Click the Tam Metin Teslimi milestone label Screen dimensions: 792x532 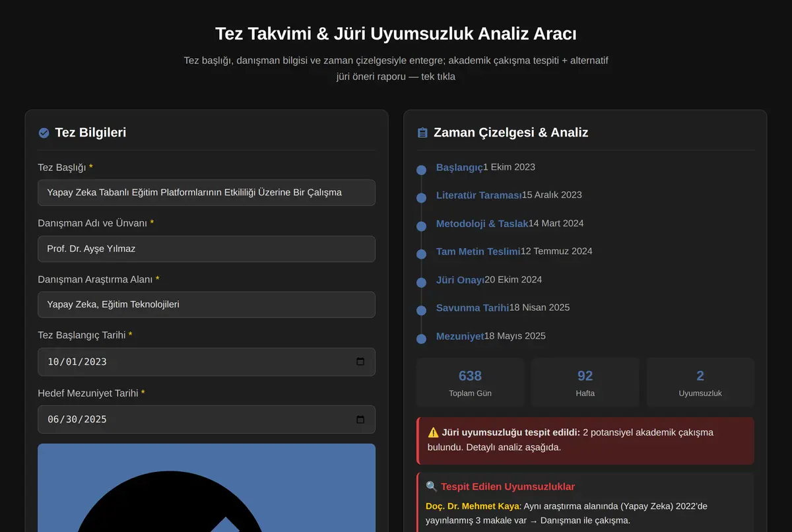(478, 251)
